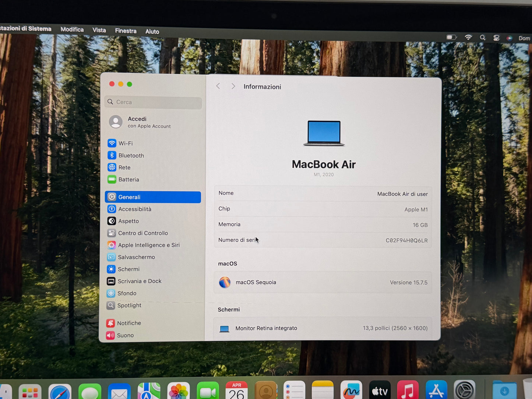Click the forward navigation chevron

tap(233, 86)
